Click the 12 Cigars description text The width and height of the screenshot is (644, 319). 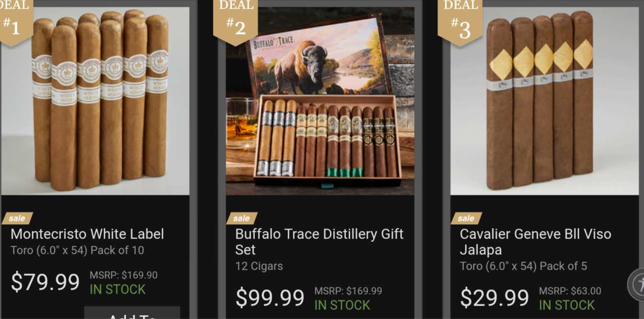tap(259, 266)
